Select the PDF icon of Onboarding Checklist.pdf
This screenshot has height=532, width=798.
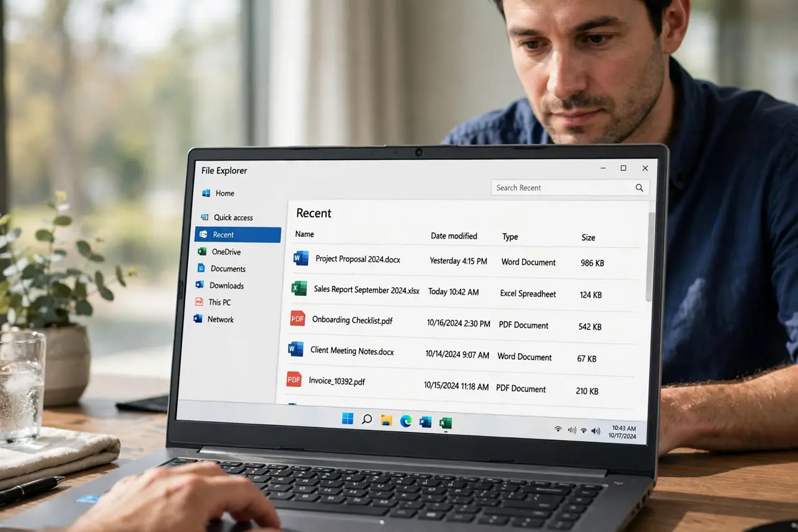297,318
